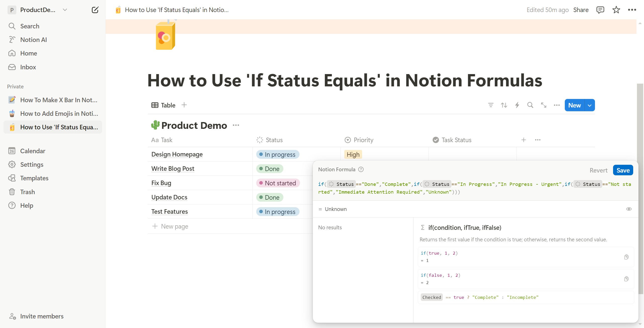Viewport: 644px width, 328px height.
Task: Open Task Status column header menu
Action: [452, 140]
